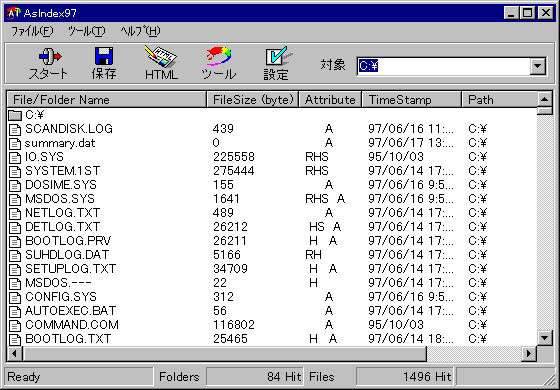Sort by File/Folder Name column header
The height and width of the screenshot is (390, 560).
pyautogui.click(x=106, y=100)
